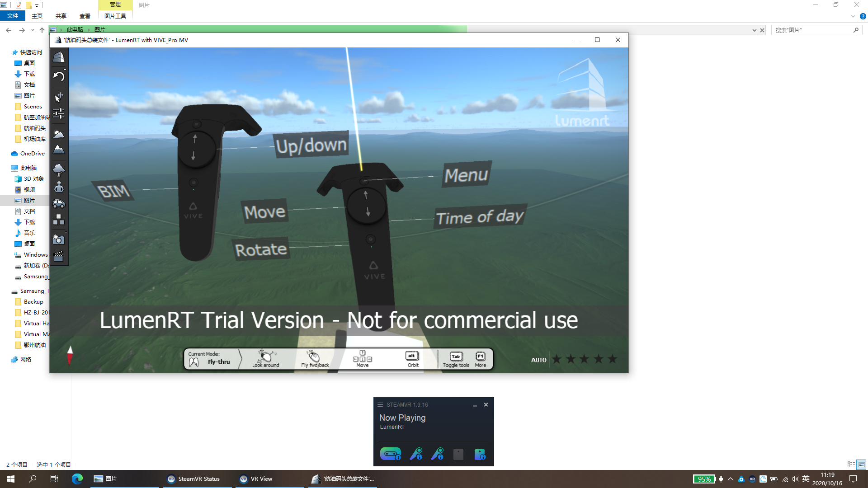Open the tree/plants library tool
The image size is (868, 488).
coord(59,170)
